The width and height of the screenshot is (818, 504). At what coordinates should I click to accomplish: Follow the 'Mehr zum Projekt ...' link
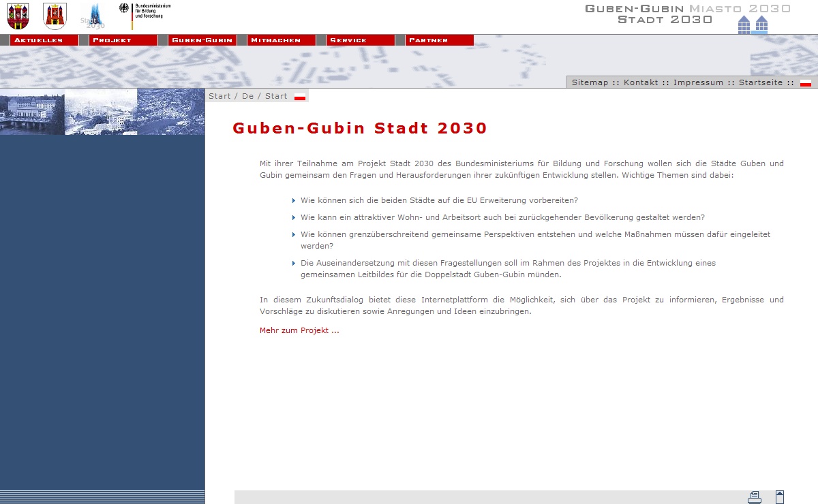point(299,330)
